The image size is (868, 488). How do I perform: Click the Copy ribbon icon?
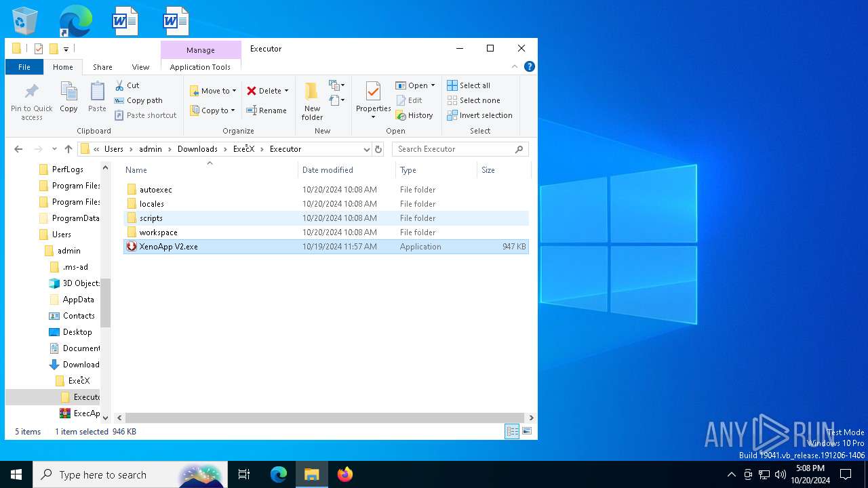click(68, 97)
